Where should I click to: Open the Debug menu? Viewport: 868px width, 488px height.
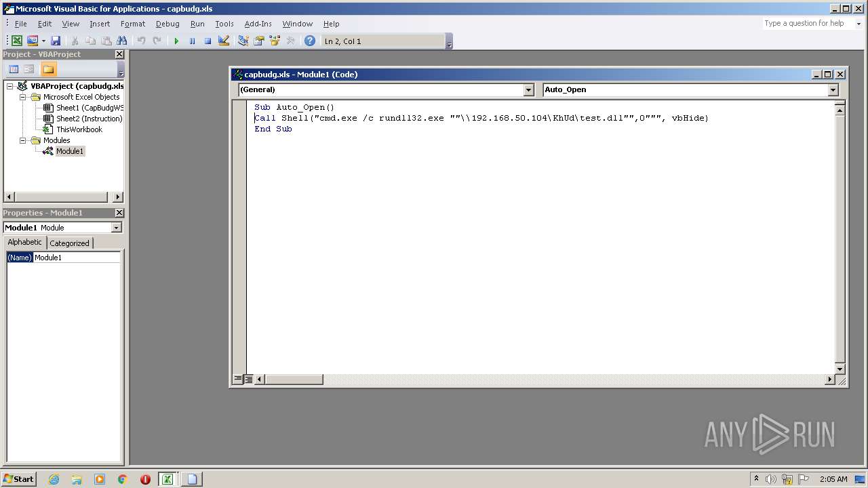pyautogui.click(x=167, y=24)
